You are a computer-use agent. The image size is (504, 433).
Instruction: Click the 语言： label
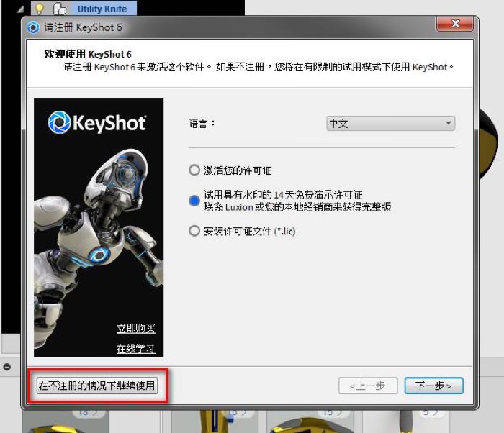click(x=202, y=123)
